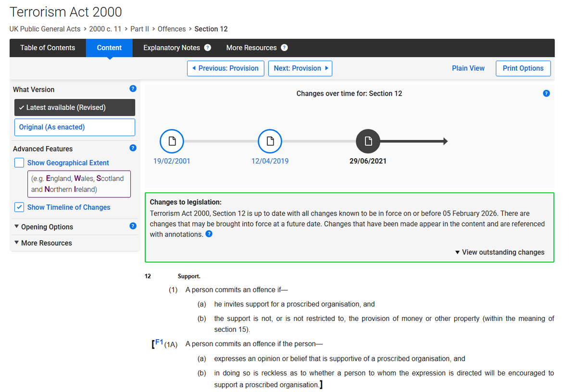Select Latest available (Revised) version
This screenshot has height=392, width=577.
coord(75,107)
